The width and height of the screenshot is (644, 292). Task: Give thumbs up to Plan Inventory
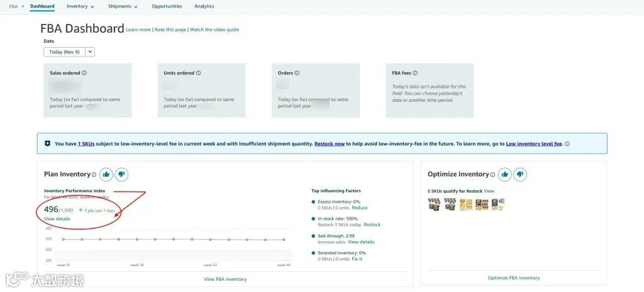tap(106, 175)
